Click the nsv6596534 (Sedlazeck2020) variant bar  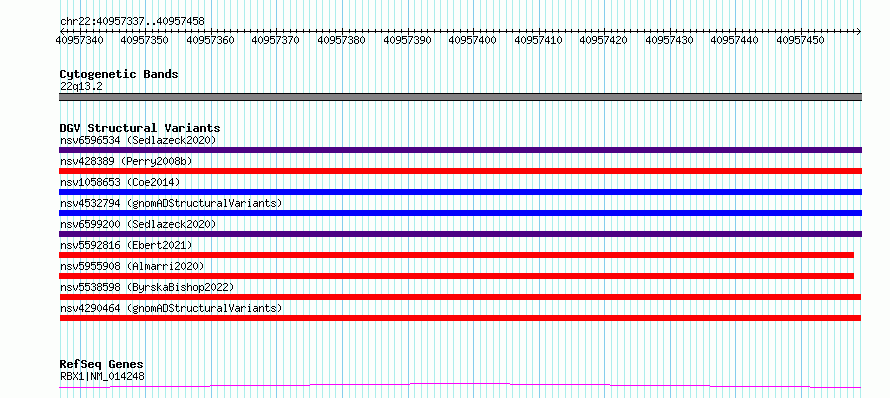pos(460,150)
